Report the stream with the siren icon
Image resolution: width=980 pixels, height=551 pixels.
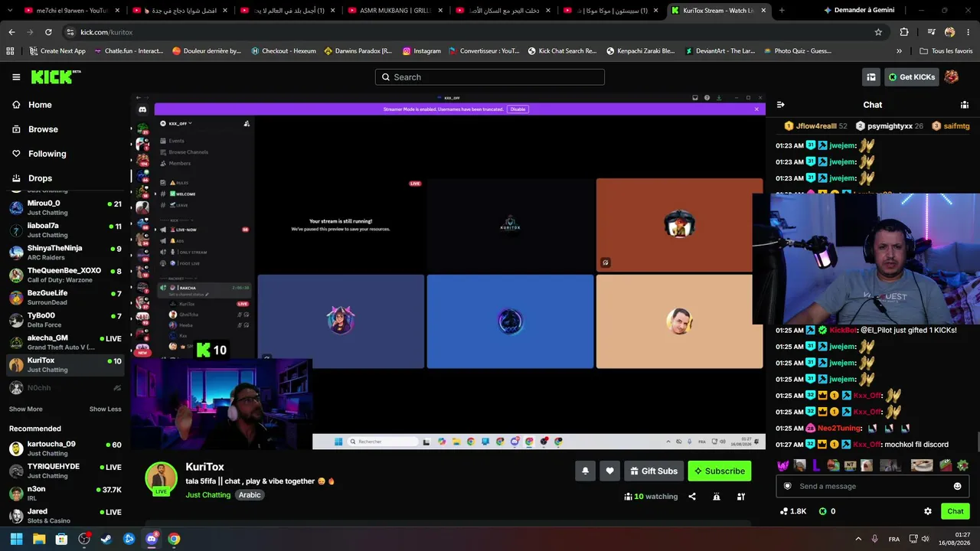tap(717, 497)
